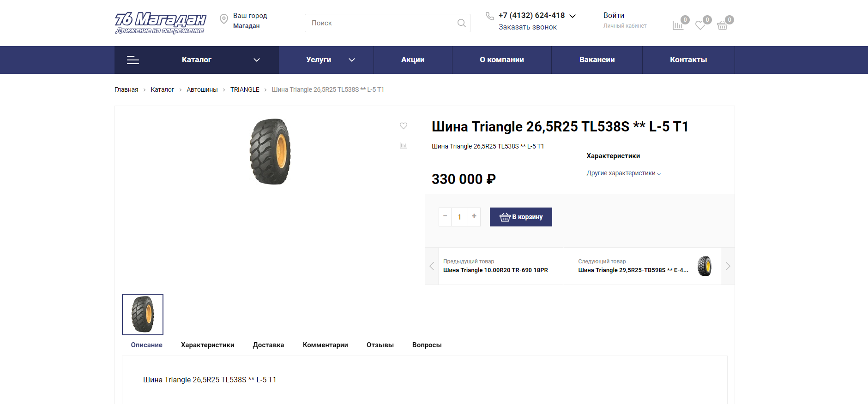Select the tire thumbnail image

point(143,315)
